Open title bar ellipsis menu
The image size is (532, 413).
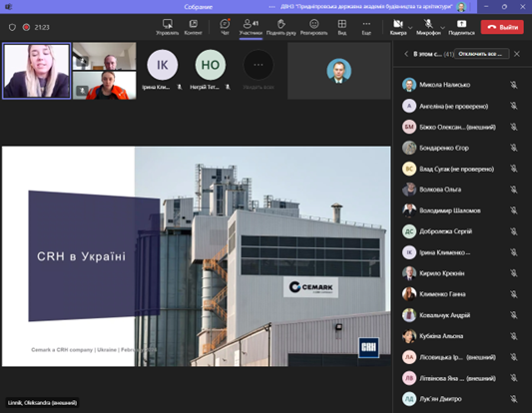(271, 7)
